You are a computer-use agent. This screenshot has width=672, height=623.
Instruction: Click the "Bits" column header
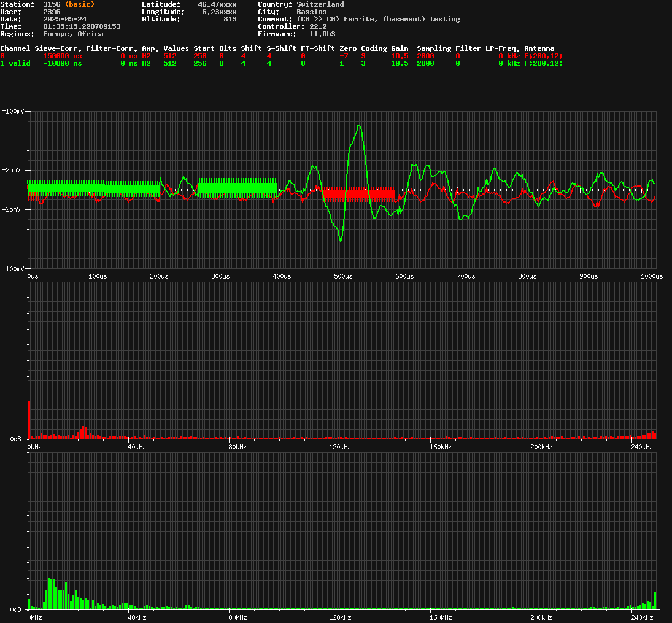tap(228, 48)
